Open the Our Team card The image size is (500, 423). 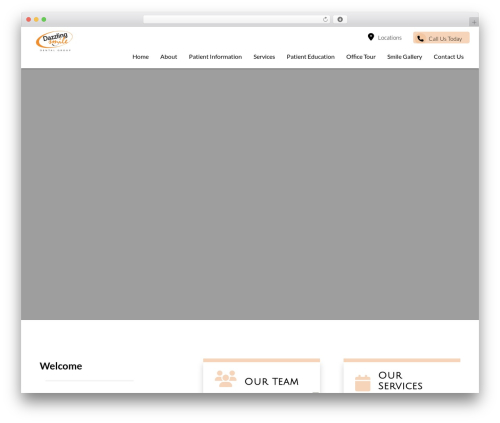pyautogui.click(x=261, y=376)
